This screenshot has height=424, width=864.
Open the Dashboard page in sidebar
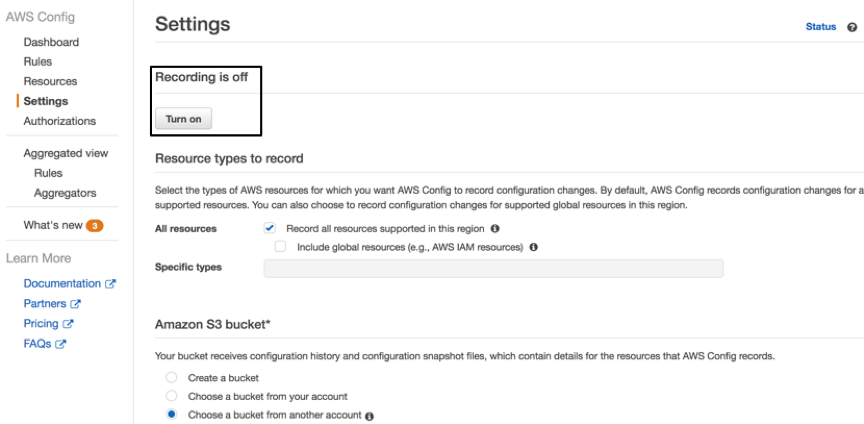(x=51, y=42)
